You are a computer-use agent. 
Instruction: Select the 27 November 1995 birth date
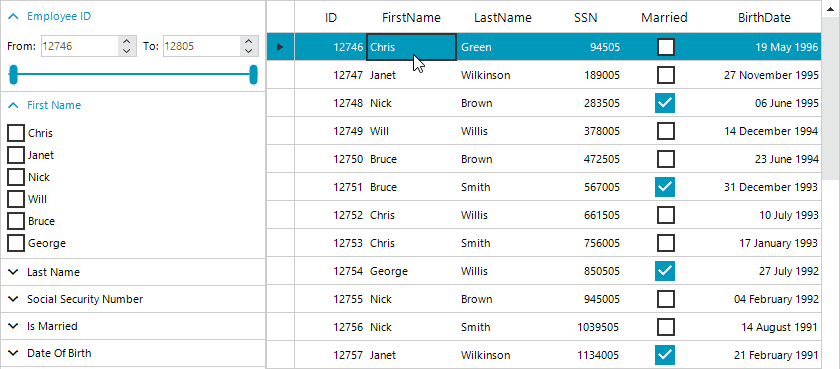764,75
